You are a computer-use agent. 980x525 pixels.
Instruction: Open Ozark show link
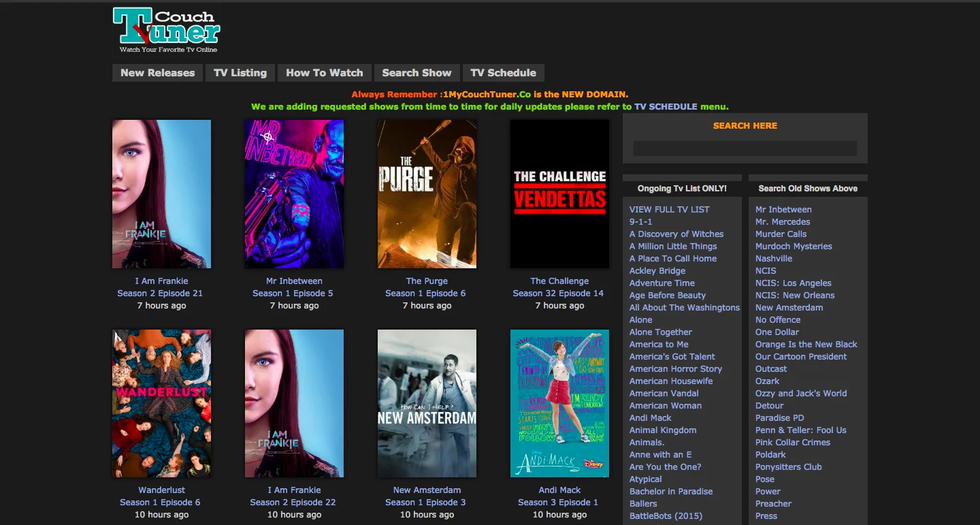click(x=768, y=381)
